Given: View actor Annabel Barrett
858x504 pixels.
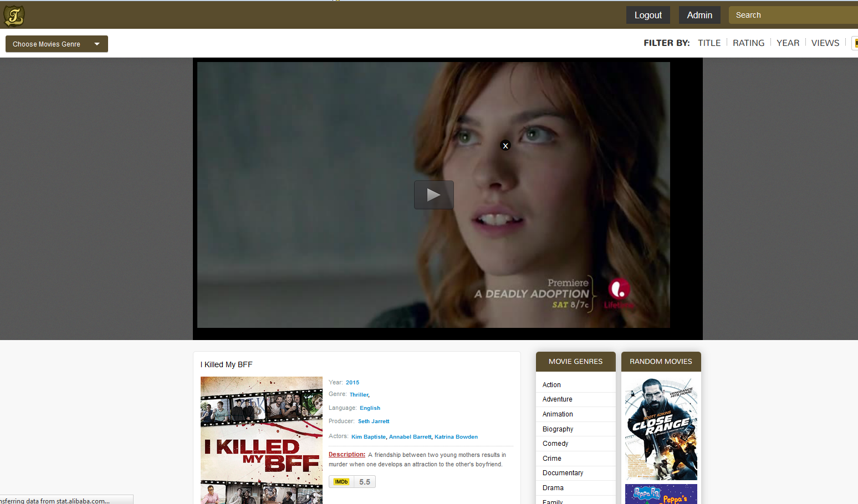Looking at the screenshot, I should coord(410,437).
